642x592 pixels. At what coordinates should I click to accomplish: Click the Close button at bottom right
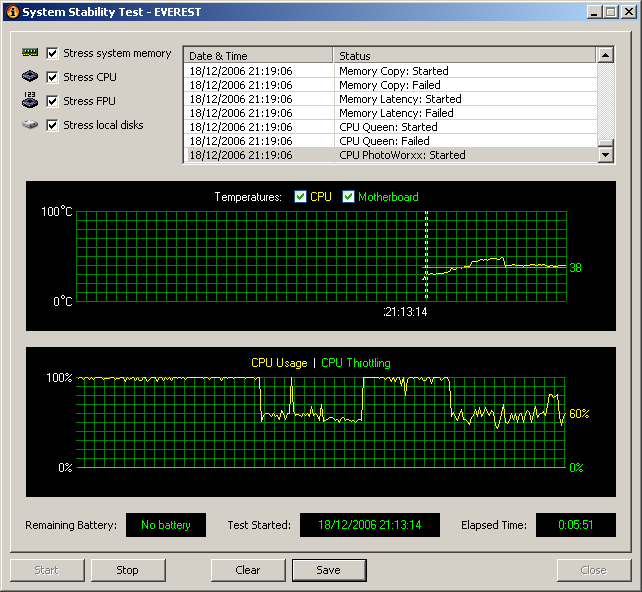pos(594,570)
